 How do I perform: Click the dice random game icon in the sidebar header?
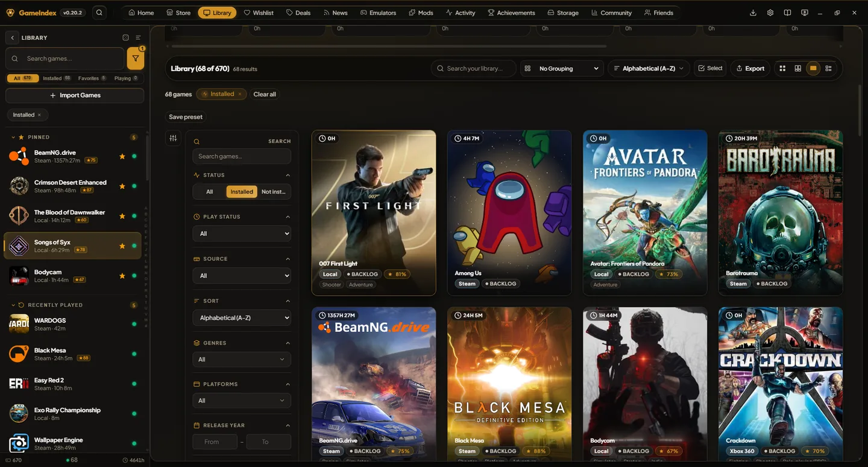click(x=125, y=37)
